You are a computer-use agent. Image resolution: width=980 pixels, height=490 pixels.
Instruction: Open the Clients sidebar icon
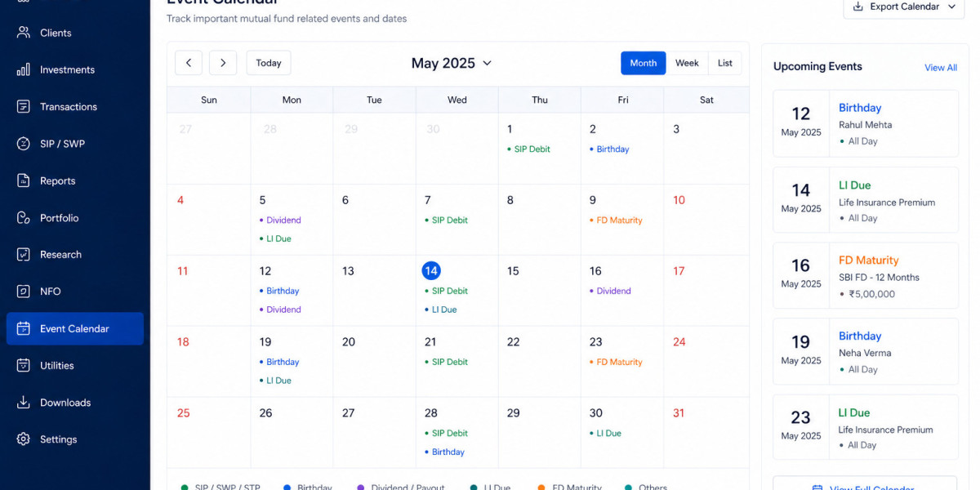(x=23, y=33)
